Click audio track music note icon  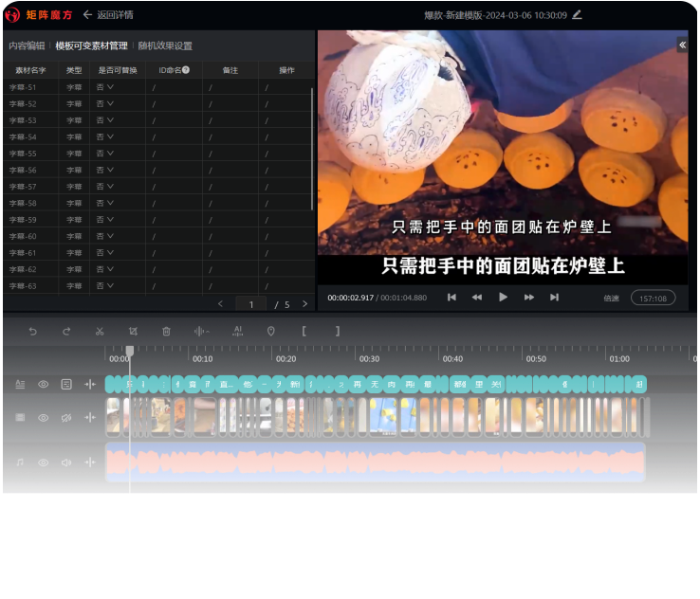pyautogui.click(x=20, y=463)
